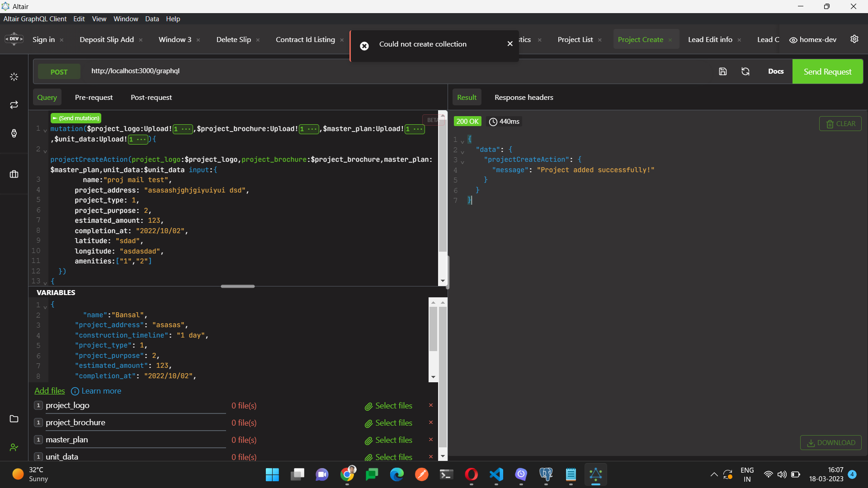This screenshot has height=488, width=868.
Task: Open request history from the sidebar
Action: [14, 133]
